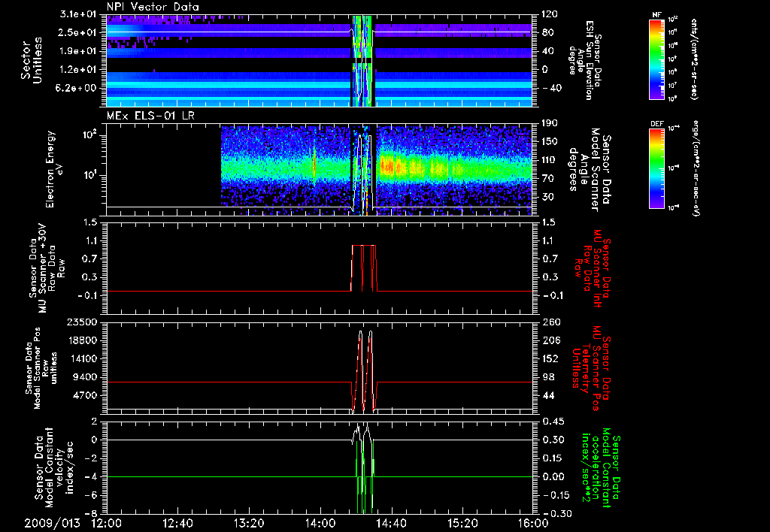Click the -6 velocity tick label
This screenshot has width=770, height=532.
coord(92,495)
